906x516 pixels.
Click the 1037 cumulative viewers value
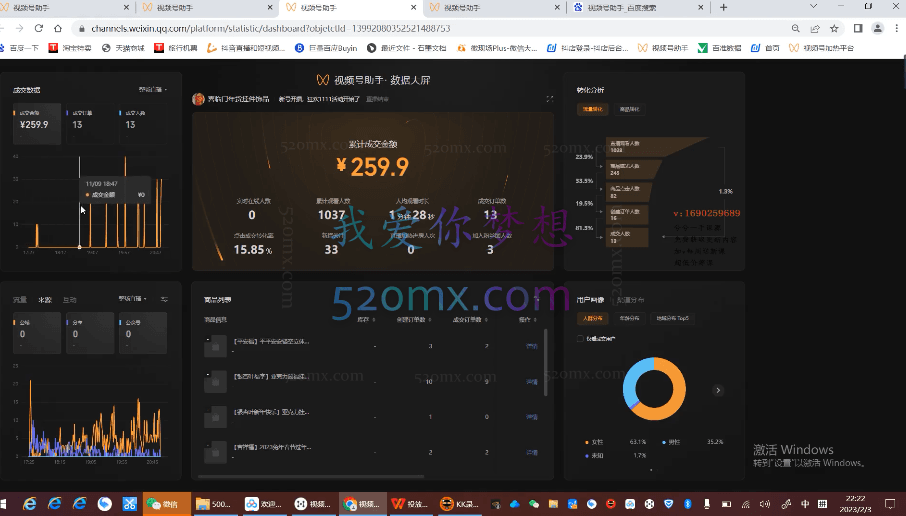pos(332,215)
